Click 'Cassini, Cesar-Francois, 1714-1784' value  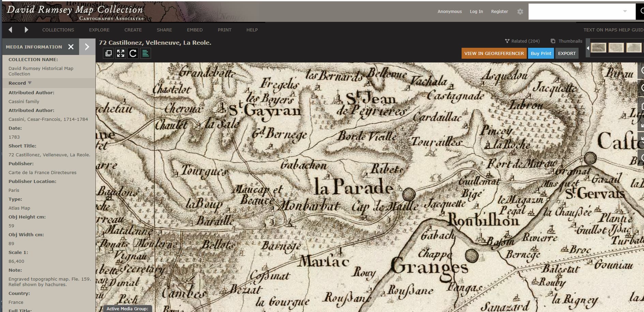pos(48,119)
